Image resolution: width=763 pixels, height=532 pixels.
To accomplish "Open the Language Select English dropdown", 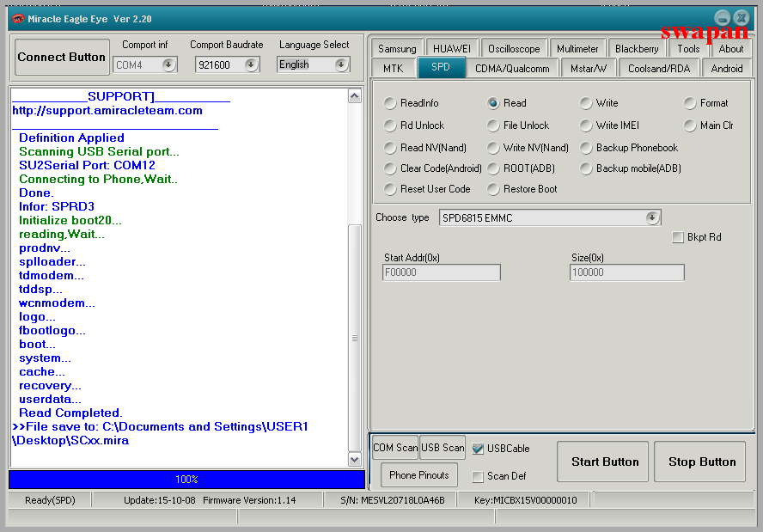I will coord(341,64).
